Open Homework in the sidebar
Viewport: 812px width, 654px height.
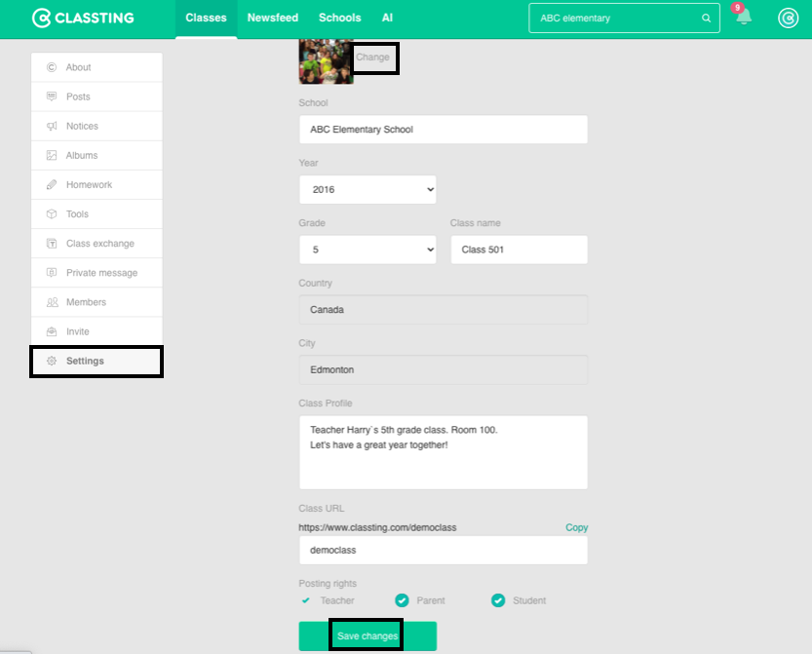(x=97, y=185)
